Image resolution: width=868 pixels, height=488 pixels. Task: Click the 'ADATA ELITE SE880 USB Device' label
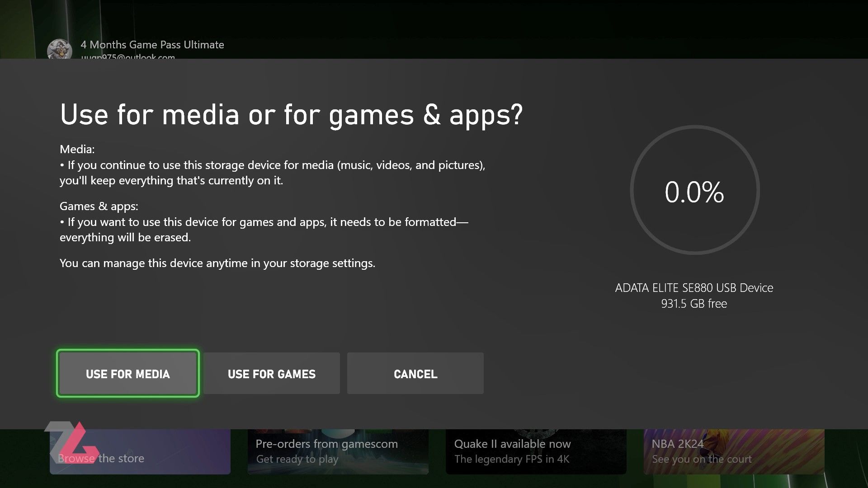click(694, 288)
